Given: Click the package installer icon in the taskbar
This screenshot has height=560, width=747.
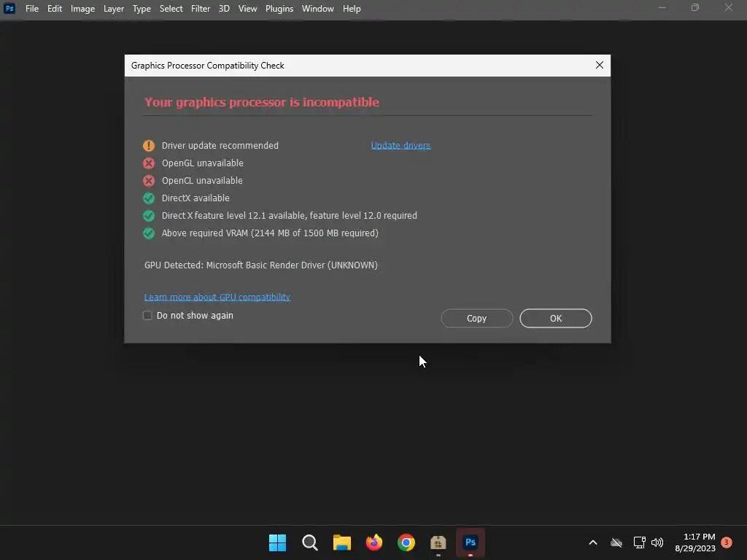Looking at the screenshot, I should point(438,542).
